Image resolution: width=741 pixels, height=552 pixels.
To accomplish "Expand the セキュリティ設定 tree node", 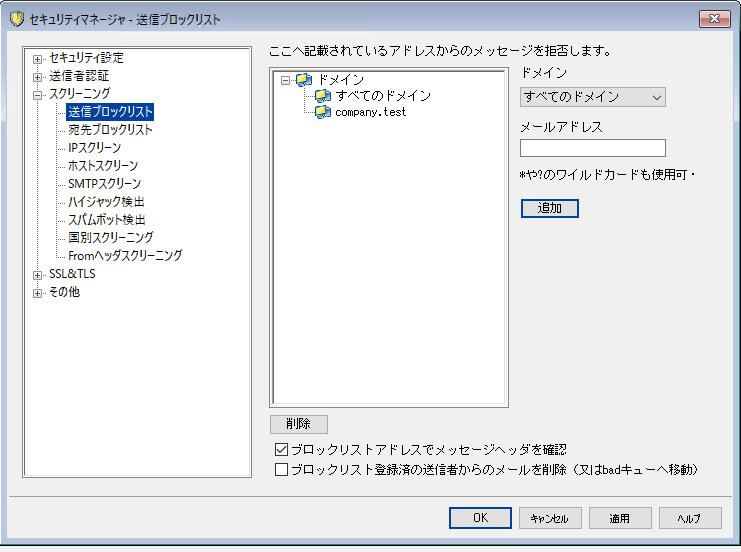I will (38, 58).
